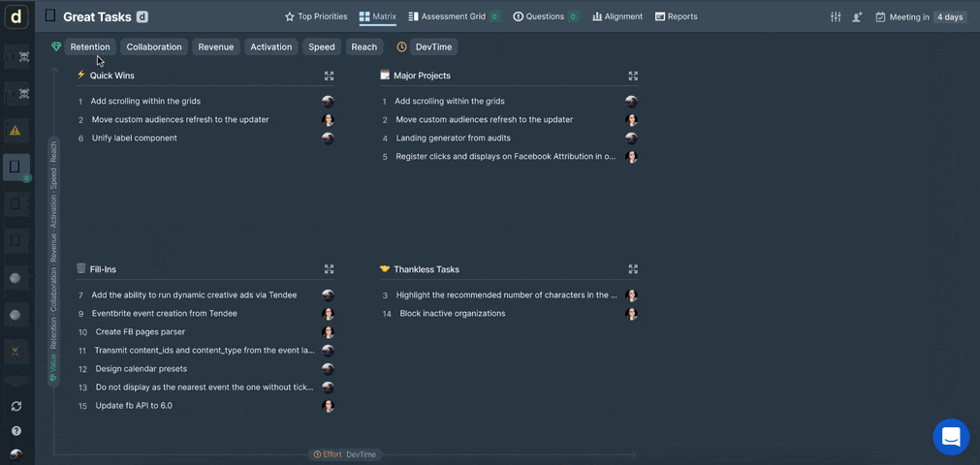This screenshot has height=465, width=980.
Task: Open the Alignment tab
Action: click(617, 16)
